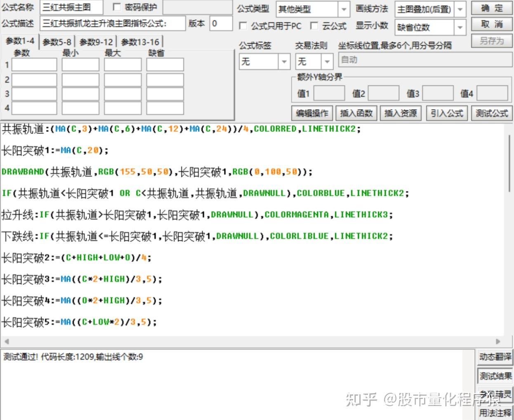Click row 2 最大 field
Screen dimensions: 514x420
pos(123,80)
